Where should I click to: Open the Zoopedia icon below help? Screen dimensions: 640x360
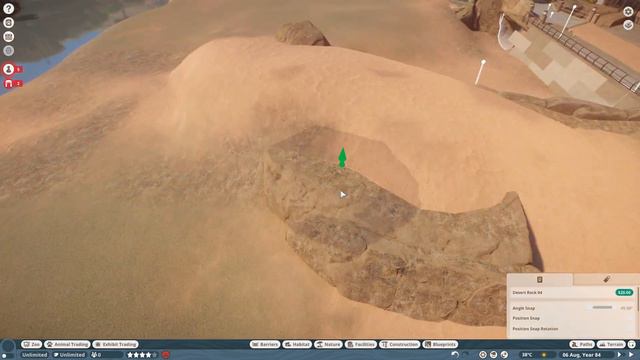click(x=8, y=23)
